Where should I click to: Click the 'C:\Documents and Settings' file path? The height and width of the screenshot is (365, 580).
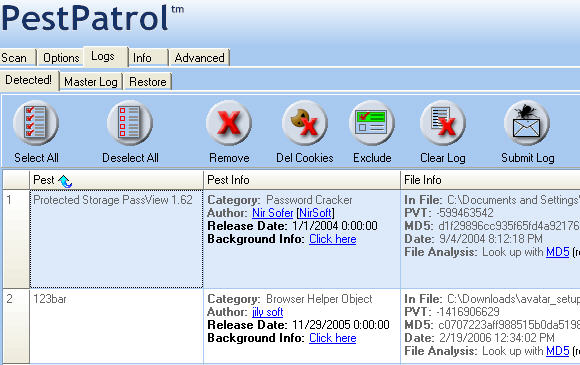pyautogui.click(x=513, y=200)
